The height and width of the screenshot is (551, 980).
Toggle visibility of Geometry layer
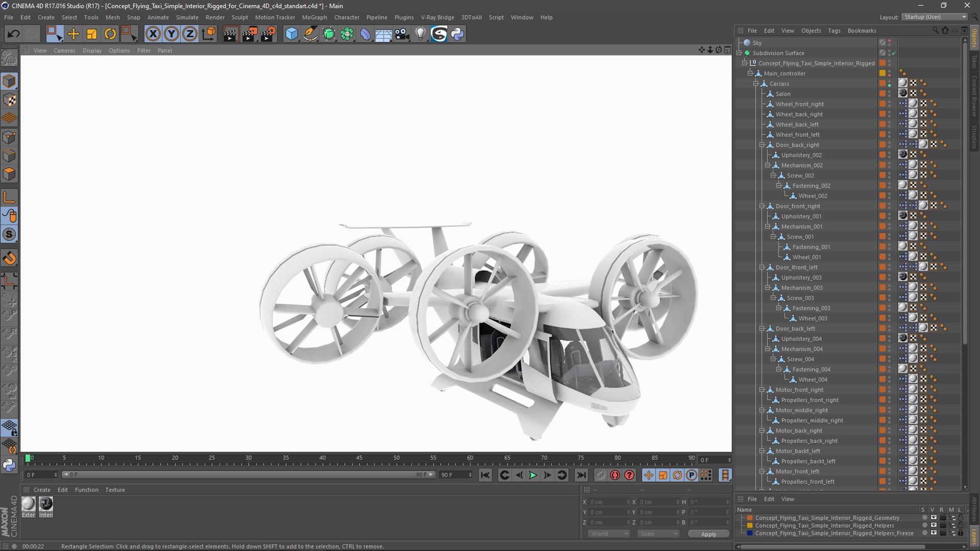[x=934, y=517]
